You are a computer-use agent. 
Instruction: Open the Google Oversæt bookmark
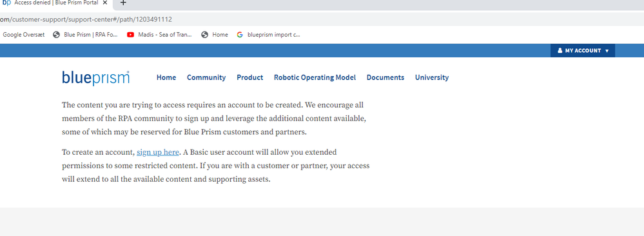coord(24,35)
